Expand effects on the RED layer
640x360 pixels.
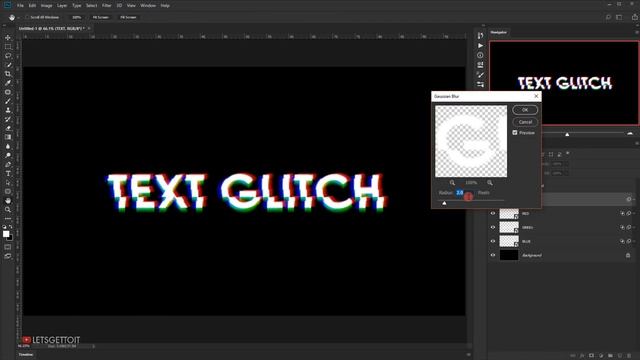[x=634, y=213]
